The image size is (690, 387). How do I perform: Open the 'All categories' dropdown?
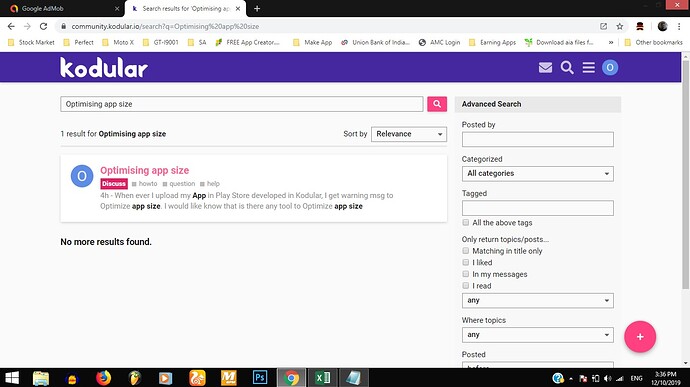(537, 173)
